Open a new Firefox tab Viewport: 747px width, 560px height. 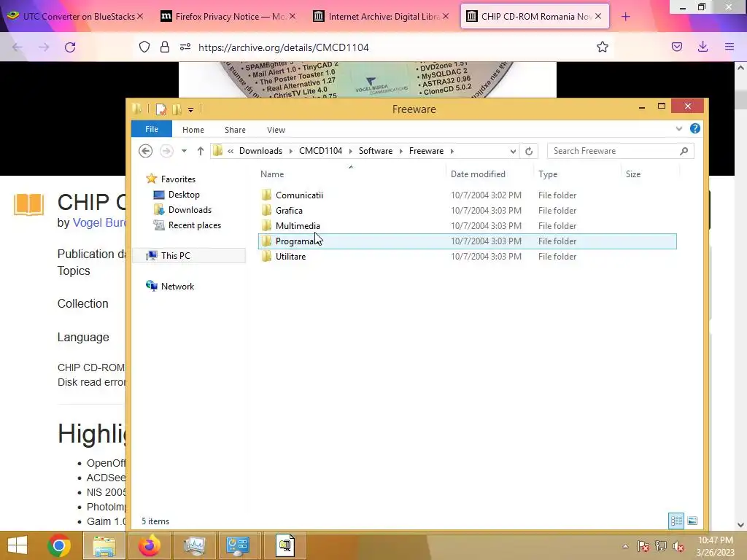625,17
